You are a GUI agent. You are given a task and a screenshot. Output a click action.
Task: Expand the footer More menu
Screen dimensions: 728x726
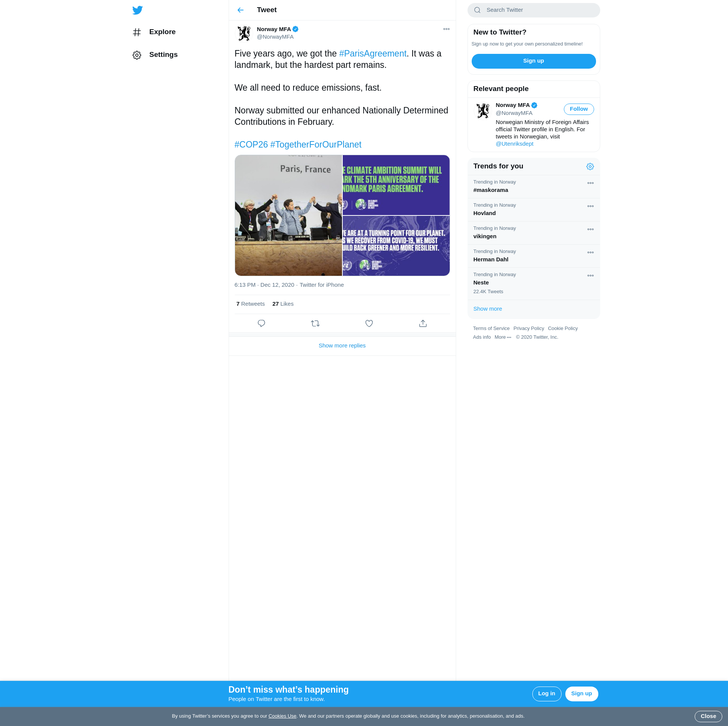tap(503, 337)
